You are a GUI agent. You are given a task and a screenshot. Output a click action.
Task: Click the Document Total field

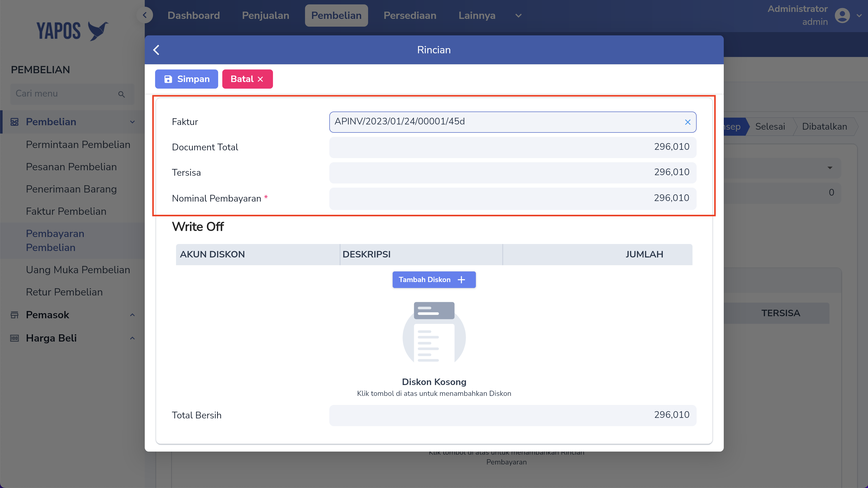(513, 147)
